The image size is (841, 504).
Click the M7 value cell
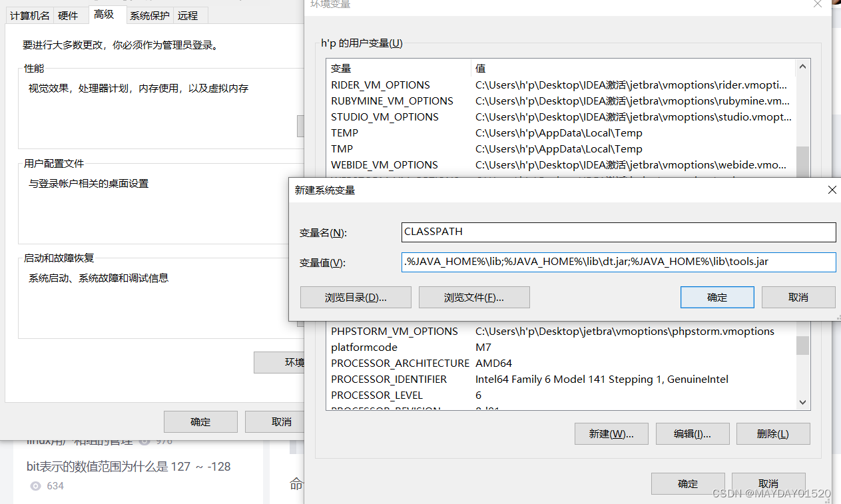click(483, 348)
